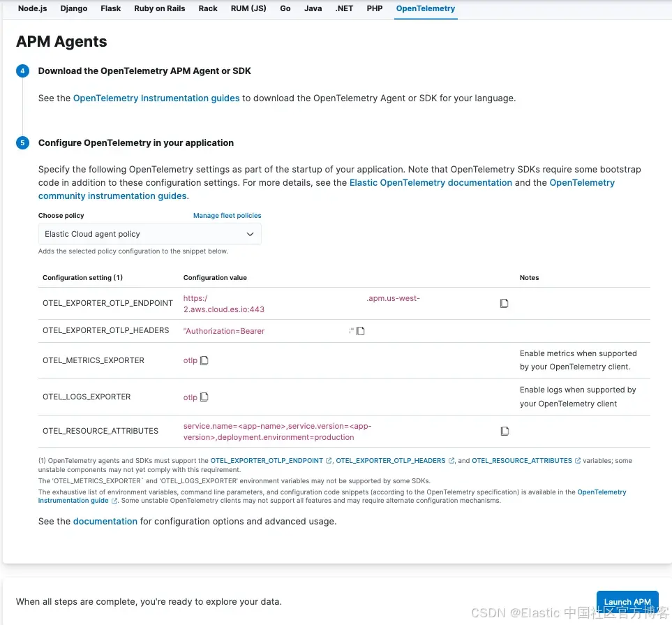
Task: Switch to the Flask tab
Action: click(x=110, y=8)
